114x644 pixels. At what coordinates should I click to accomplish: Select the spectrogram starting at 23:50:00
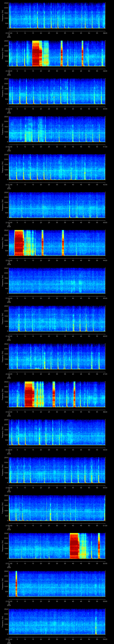[x=57, y=508]
